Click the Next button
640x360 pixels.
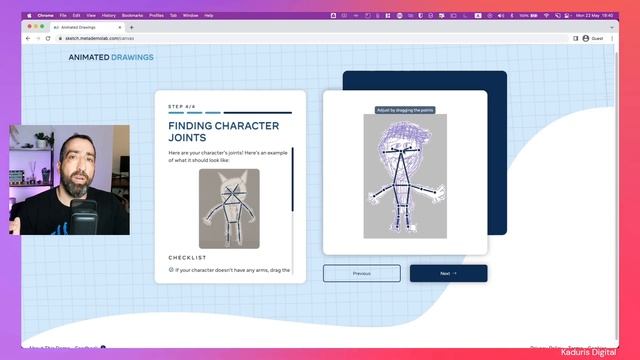448,273
